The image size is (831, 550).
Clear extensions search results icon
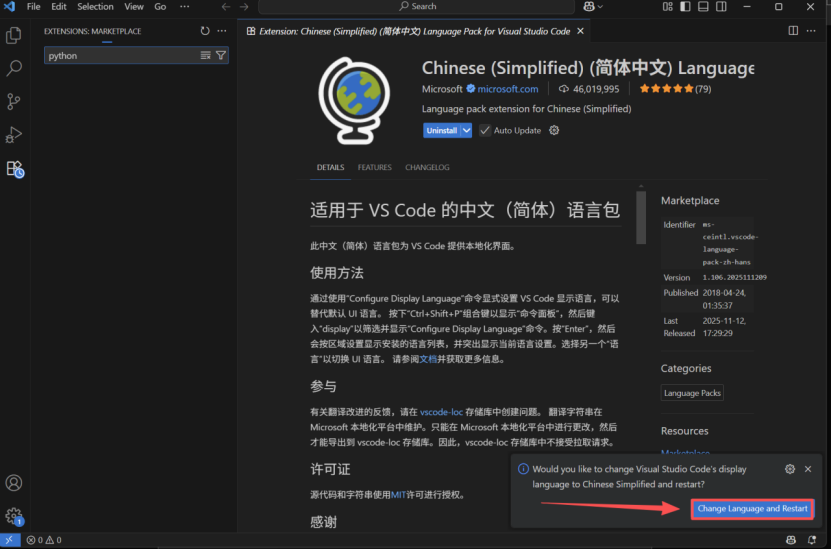click(x=206, y=55)
